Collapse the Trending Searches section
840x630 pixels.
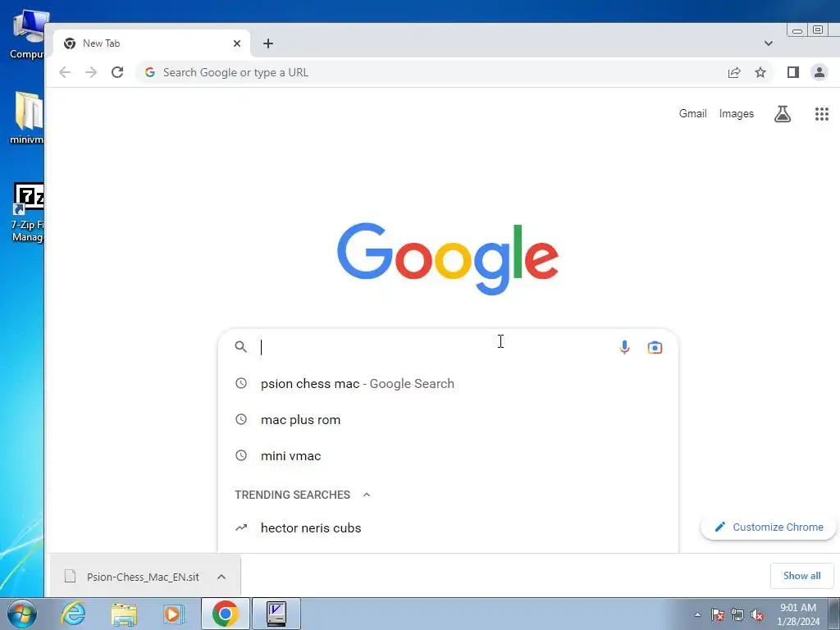[x=367, y=495]
